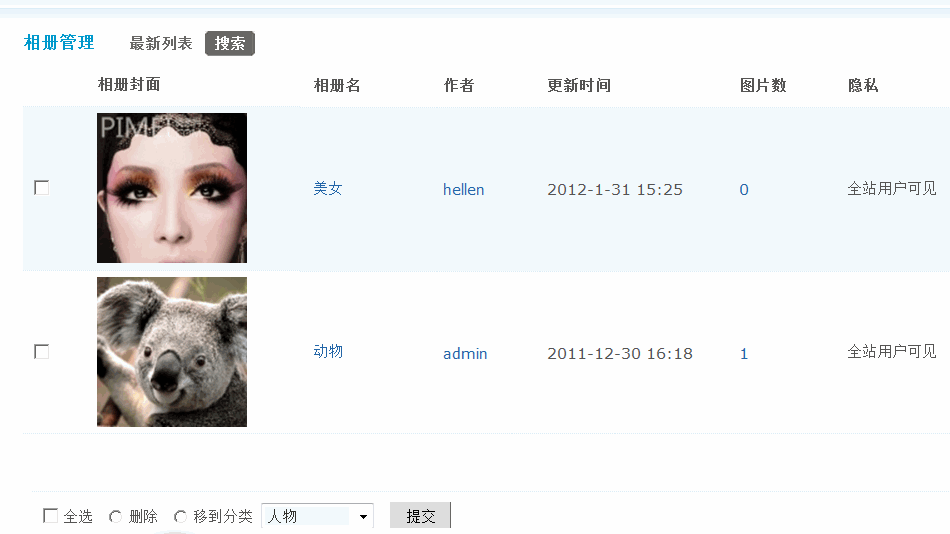Switch to the 搜索 tab
The width and height of the screenshot is (950, 534).
[230, 44]
